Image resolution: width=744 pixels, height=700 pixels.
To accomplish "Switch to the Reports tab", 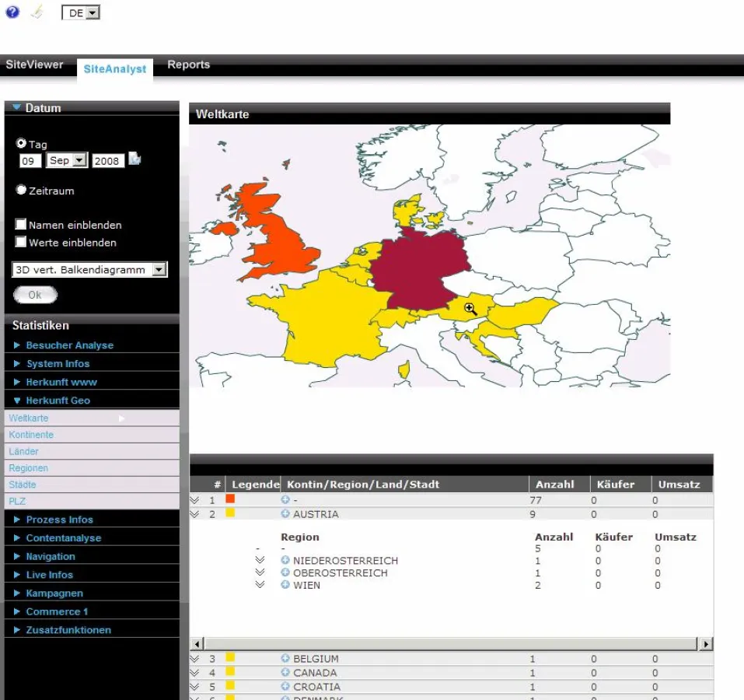I will click(x=188, y=65).
